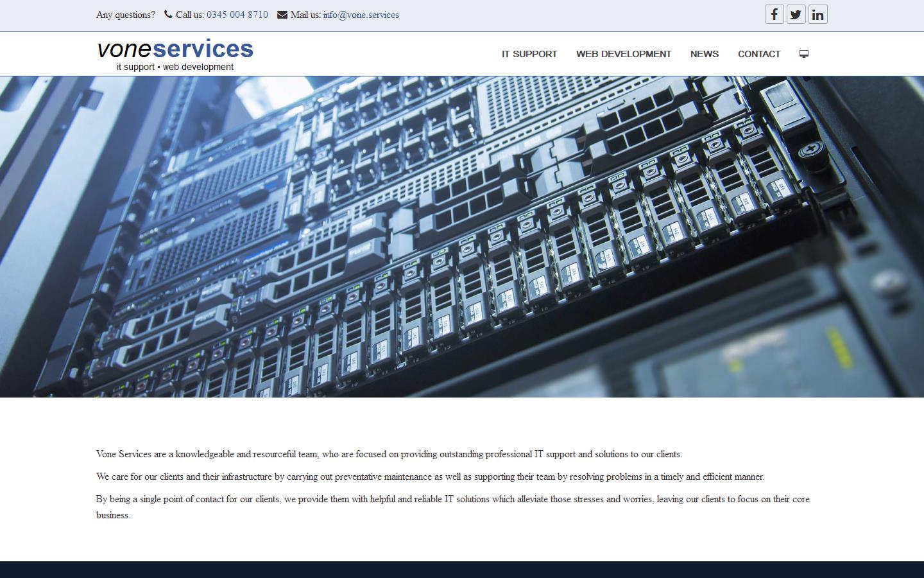Click the dark footer bar
Image resolution: width=924 pixels, height=578 pixels.
[462, 570]
